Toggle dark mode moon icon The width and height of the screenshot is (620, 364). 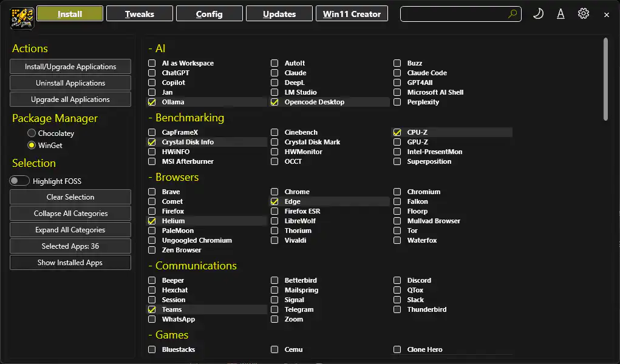(538, 14)
